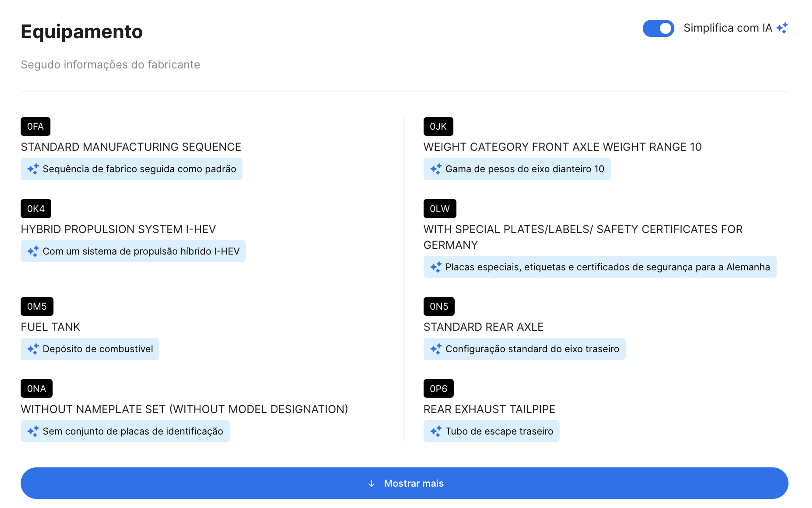Click the 0LW code badge

(x=440, y=209)
